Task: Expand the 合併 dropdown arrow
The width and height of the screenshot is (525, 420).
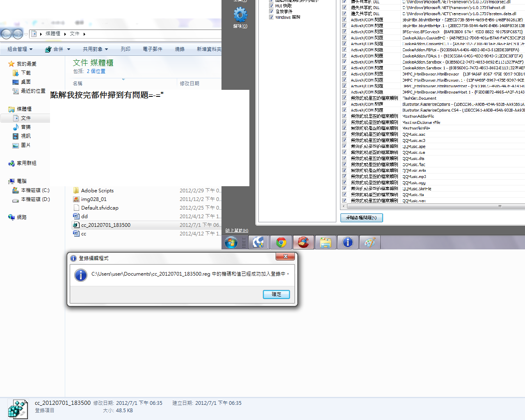Action: click(x=68, y=49)
